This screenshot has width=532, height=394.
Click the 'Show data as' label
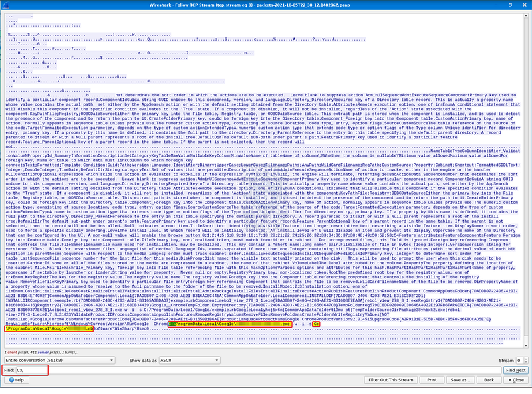(143, 360)
